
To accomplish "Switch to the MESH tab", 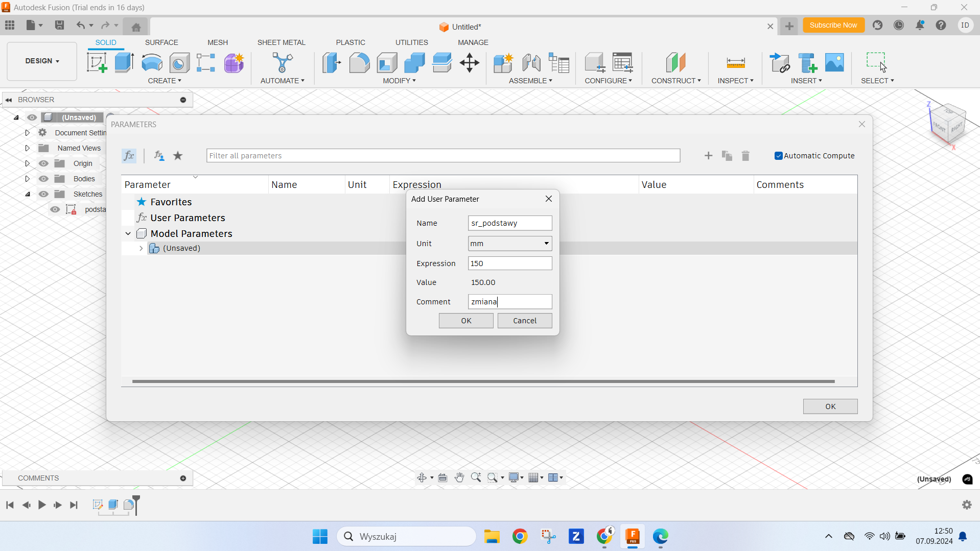I will pos(218,42).
